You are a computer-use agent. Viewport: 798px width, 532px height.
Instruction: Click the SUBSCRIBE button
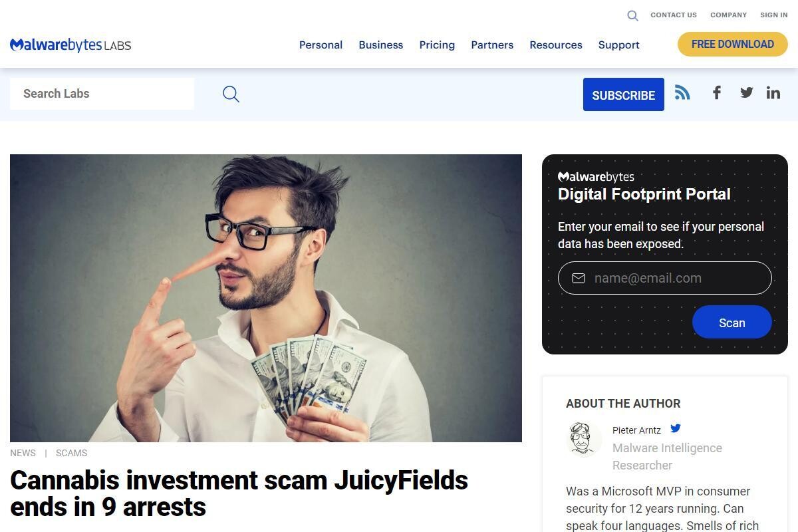point(624,94)
